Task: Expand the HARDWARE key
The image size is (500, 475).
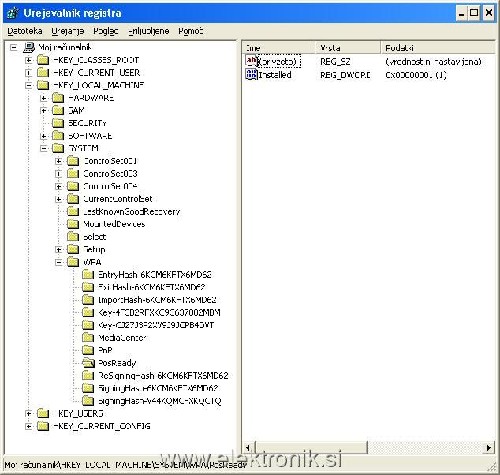Action: tap(44, 98)
